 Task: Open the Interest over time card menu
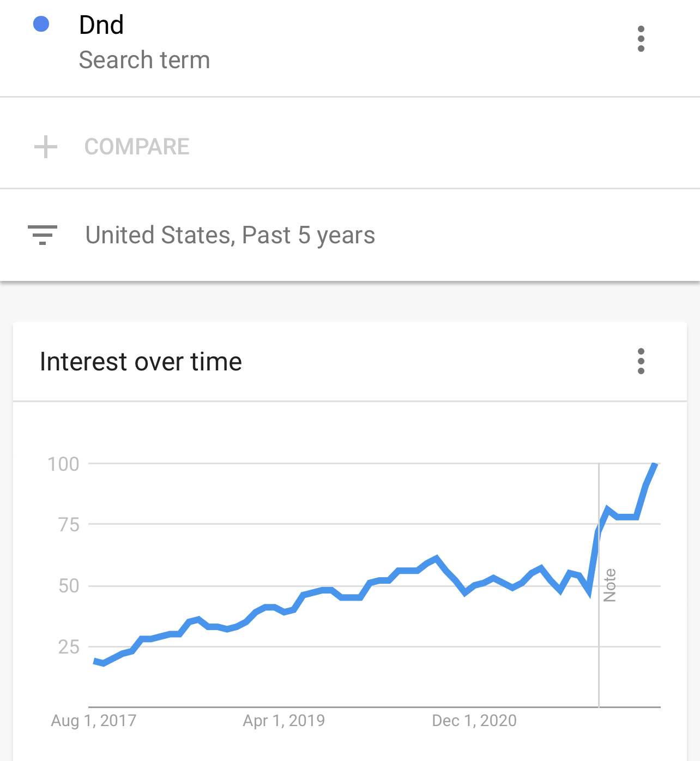click(641, 361)
